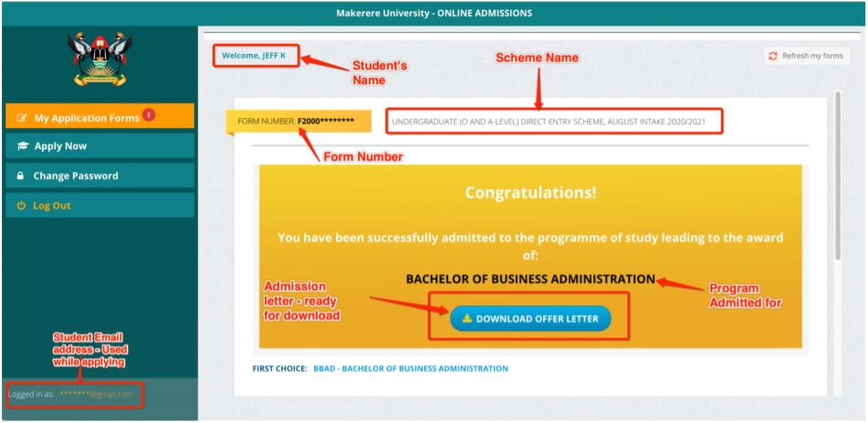
Task: Select Log Out in the sidebar
Action: click(99, 206)
